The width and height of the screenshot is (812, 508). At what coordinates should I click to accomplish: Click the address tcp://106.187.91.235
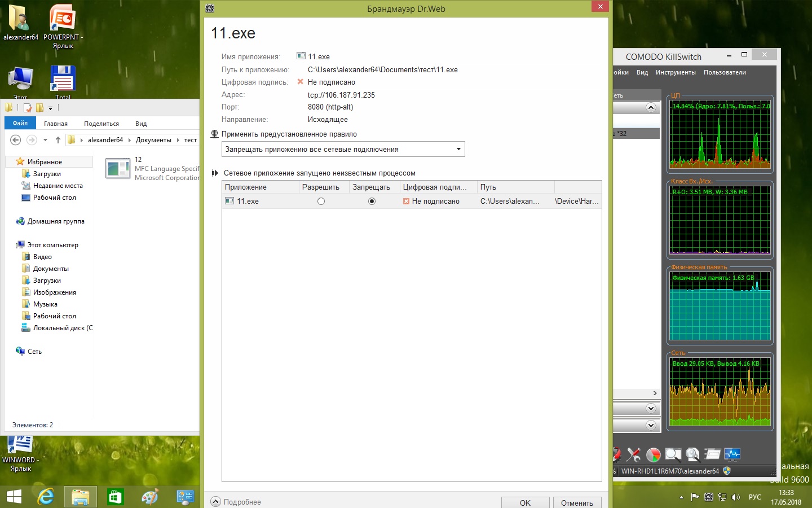341,95
